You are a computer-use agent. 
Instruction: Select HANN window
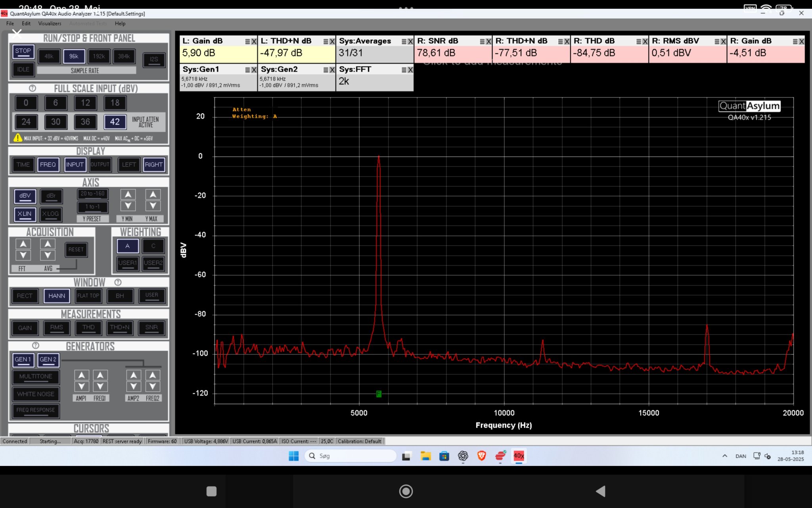[x=57, y=296]
